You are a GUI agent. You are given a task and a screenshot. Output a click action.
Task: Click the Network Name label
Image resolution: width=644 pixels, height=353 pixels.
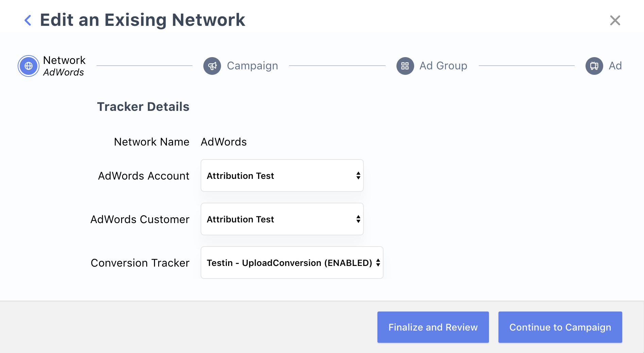(x=152, y=142)
